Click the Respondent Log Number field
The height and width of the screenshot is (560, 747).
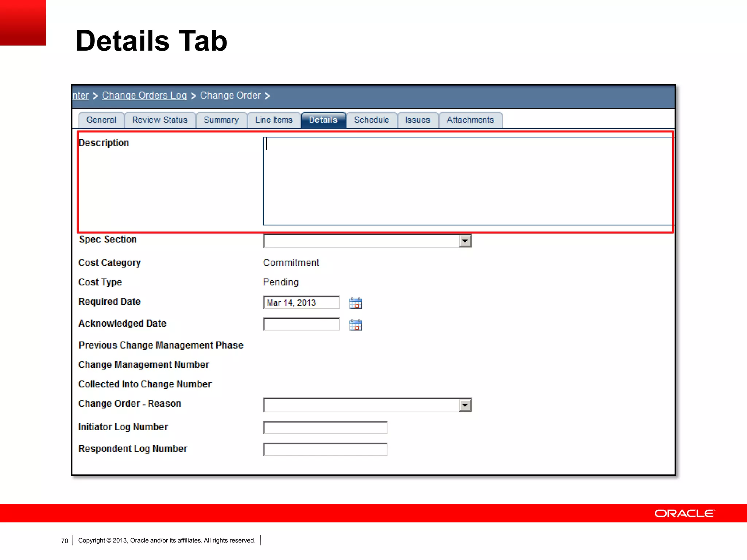pyautogui.click(x=325, y=449)
